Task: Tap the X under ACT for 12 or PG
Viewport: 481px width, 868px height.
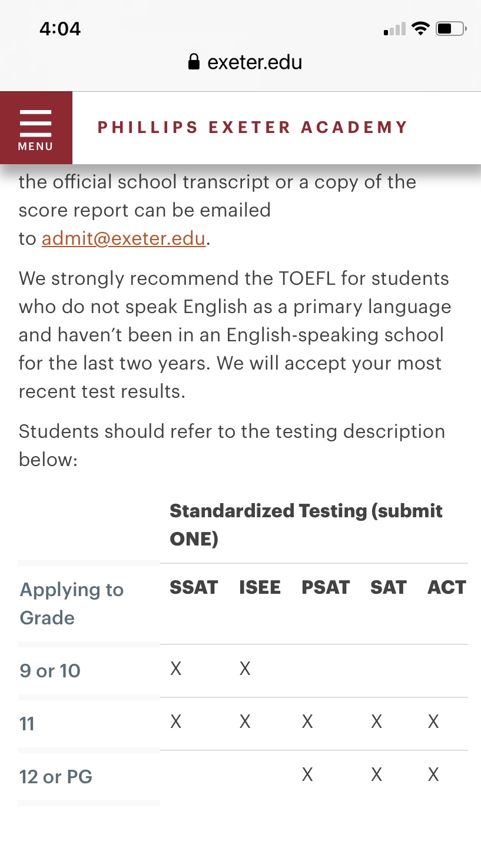Action: point(433,774)
